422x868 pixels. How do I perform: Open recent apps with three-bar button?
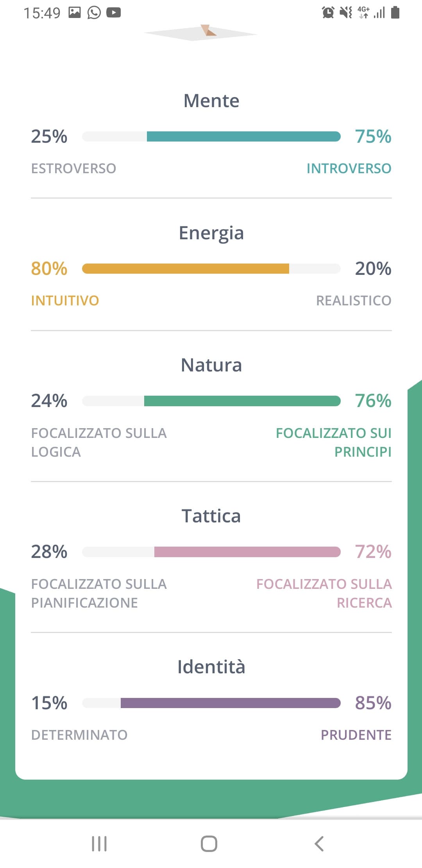click(99, 843)
